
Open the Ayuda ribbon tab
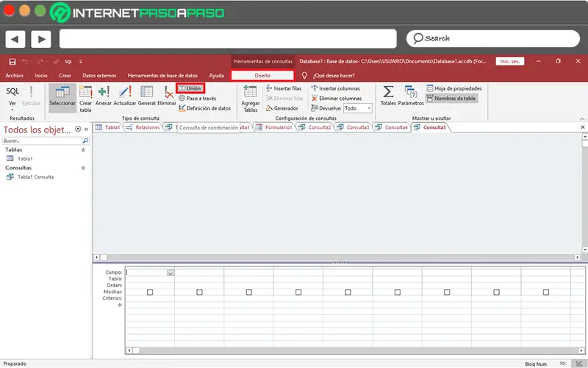click(216, 76)
